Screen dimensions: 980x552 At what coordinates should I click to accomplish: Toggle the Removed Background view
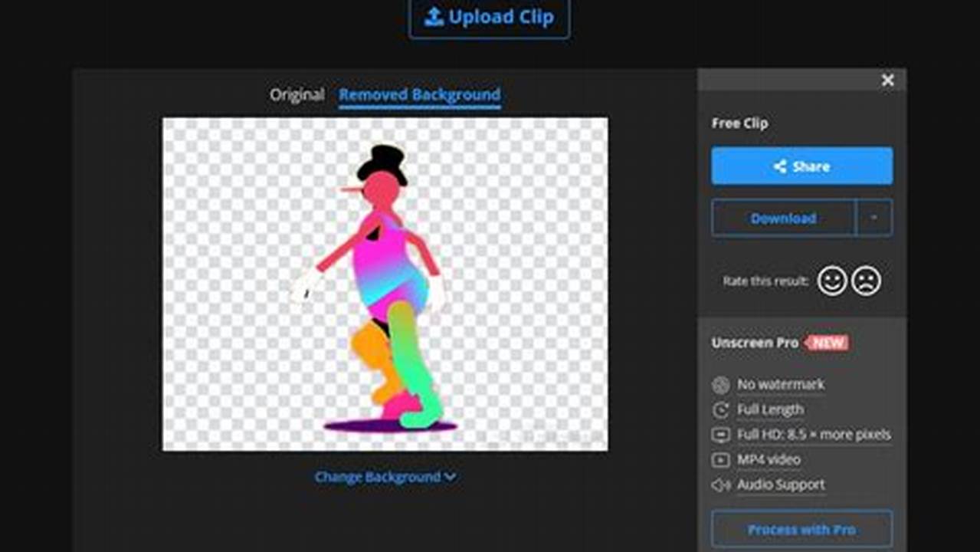[419, 95]
